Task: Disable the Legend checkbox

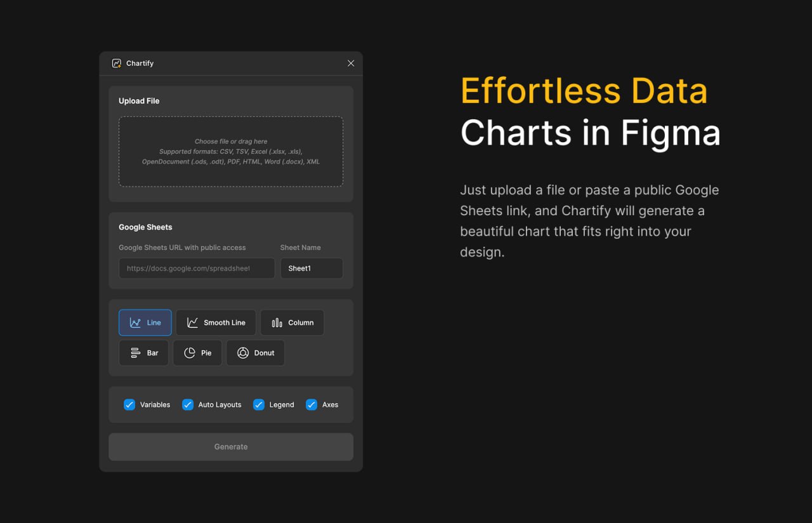Action: point(259,405)
